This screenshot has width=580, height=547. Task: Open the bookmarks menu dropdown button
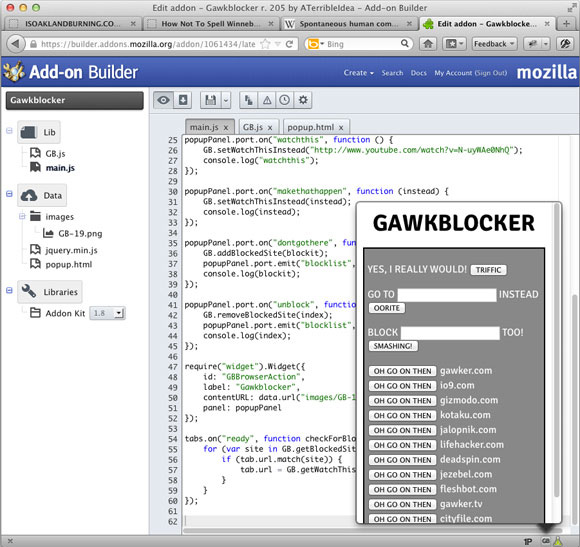pyautogui.click(x=454, y=44)
